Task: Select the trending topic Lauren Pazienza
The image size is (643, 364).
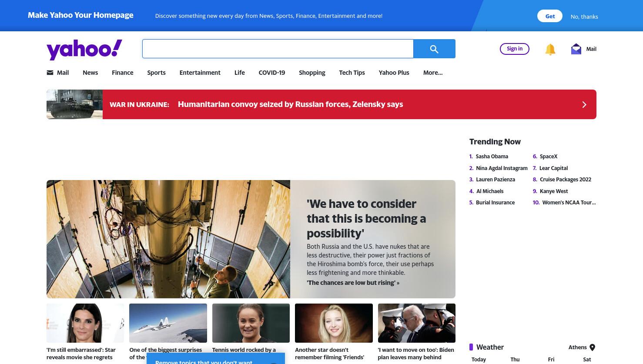Action: 496,179
